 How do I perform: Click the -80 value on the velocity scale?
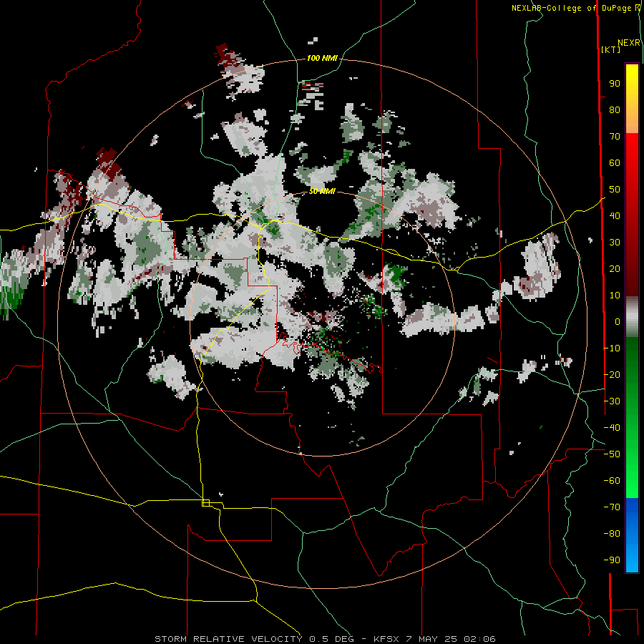point(612,534)
